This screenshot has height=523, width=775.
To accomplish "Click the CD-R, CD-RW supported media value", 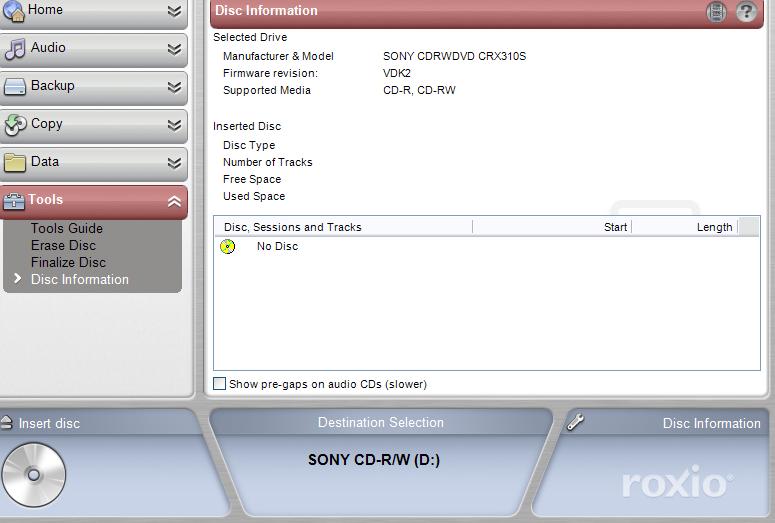I will (419, 90).
